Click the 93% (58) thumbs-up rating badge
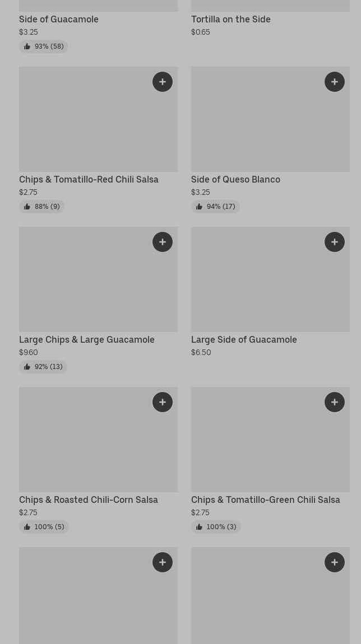The height and width of the screenshot is (644, 361). click(43, 46)
